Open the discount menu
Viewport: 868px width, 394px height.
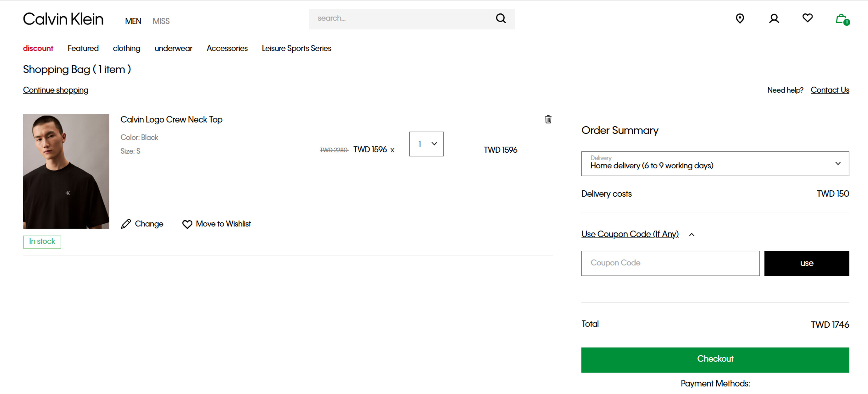[x=38, y=49]
